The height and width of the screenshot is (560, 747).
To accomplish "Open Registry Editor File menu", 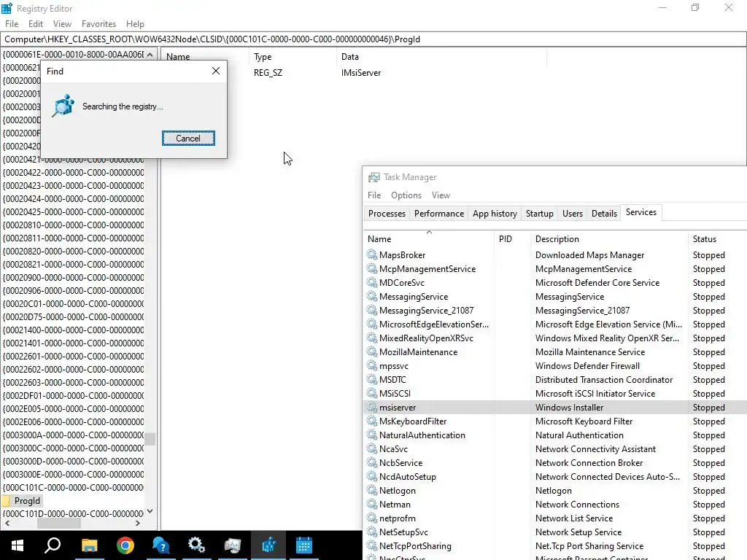I will coord(12,24).
